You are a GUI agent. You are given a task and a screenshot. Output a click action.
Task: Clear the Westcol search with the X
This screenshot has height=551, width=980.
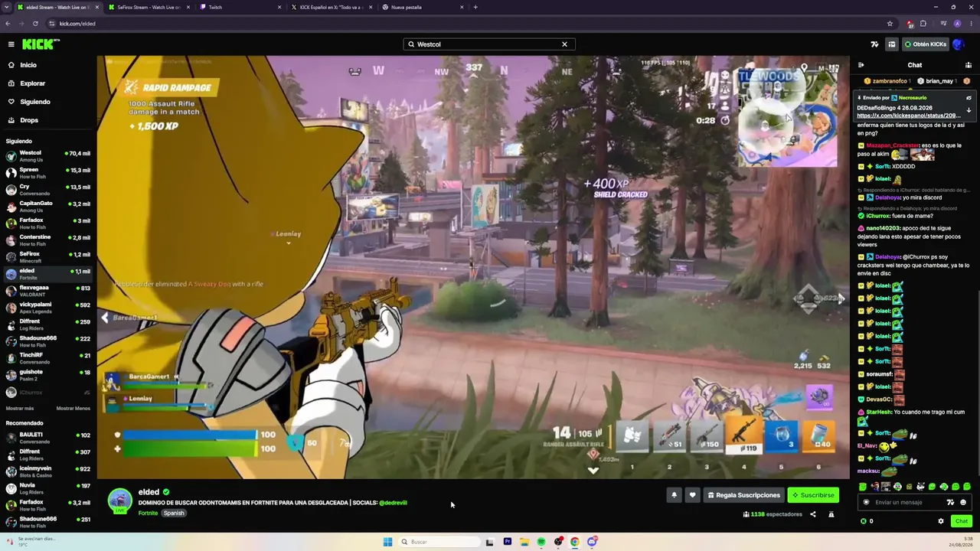[x=565, y=44]
